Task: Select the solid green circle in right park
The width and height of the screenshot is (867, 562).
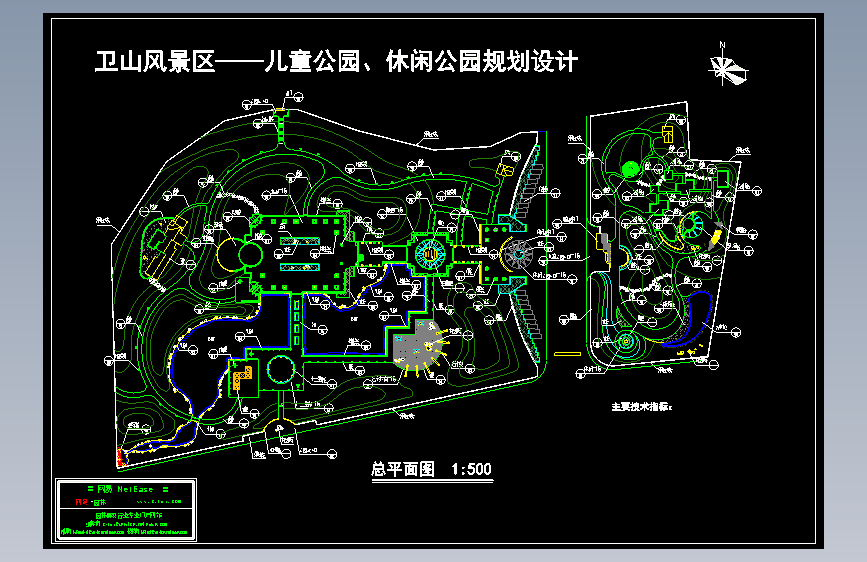Action: click(630, 169)
